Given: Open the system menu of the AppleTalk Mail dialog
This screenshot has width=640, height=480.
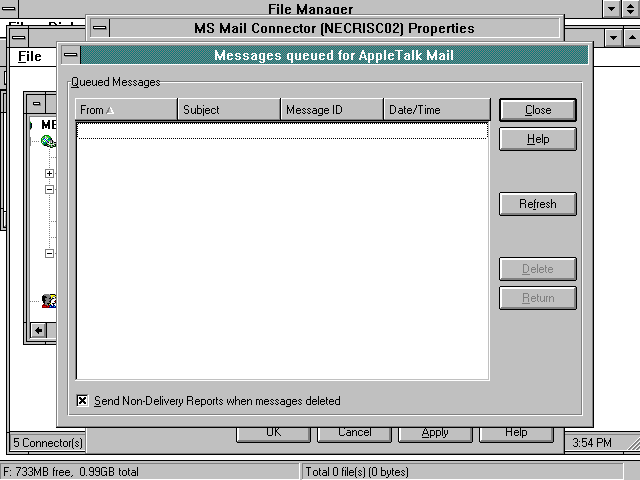Looking at the screenshot, I should 71,55.
